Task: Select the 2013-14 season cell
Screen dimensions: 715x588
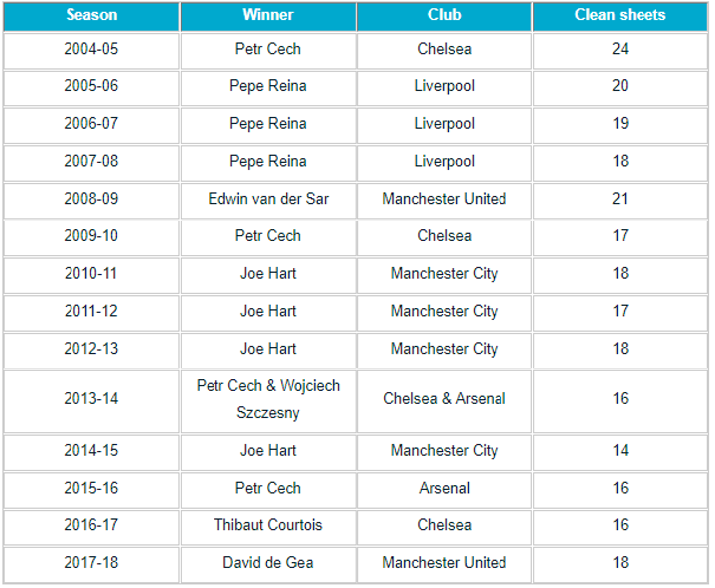Action: 91,399
